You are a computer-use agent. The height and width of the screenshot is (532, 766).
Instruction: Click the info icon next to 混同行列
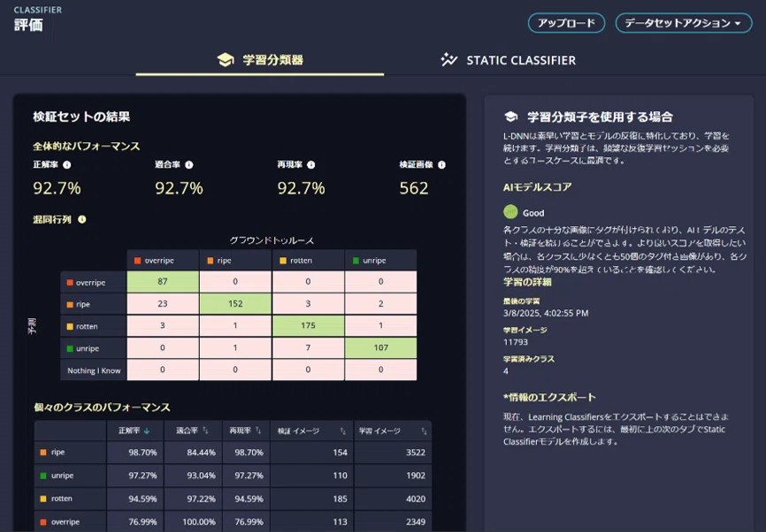click(x=82, y=220)
